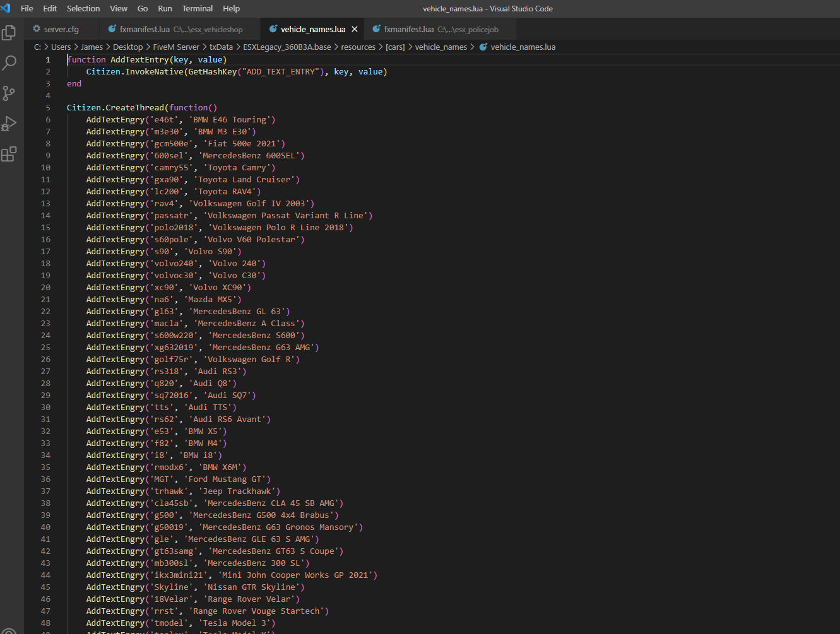This screenshot has height=634, width=840.
Task: Click line number 48 in the gutter
Action: click(x=45, y=623)
